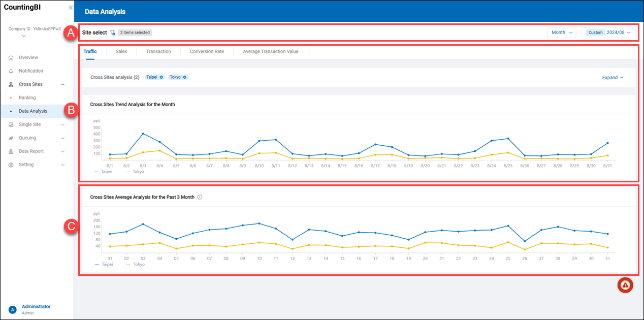Click the Administrator avatar icon
This screenshot has width=644, height=320.
click(x=12, y=309)
